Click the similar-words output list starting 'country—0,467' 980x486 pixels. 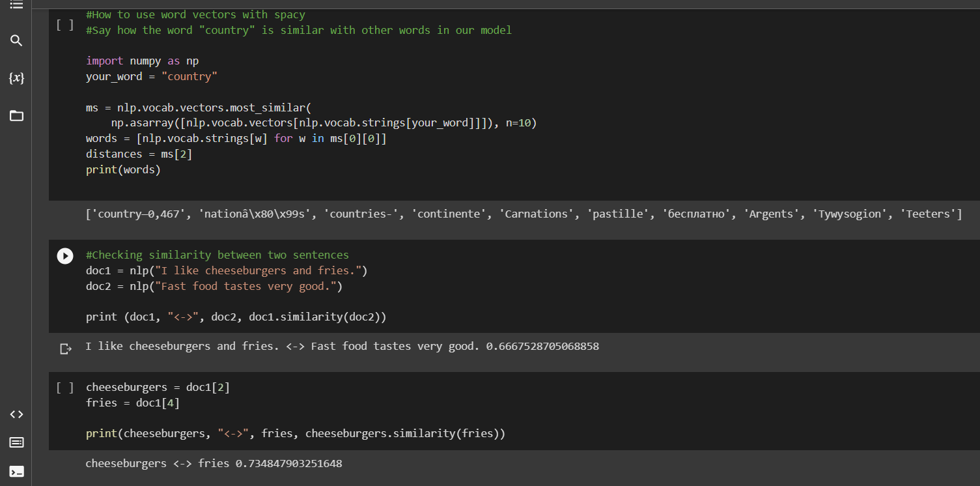(x=524, y=214)
